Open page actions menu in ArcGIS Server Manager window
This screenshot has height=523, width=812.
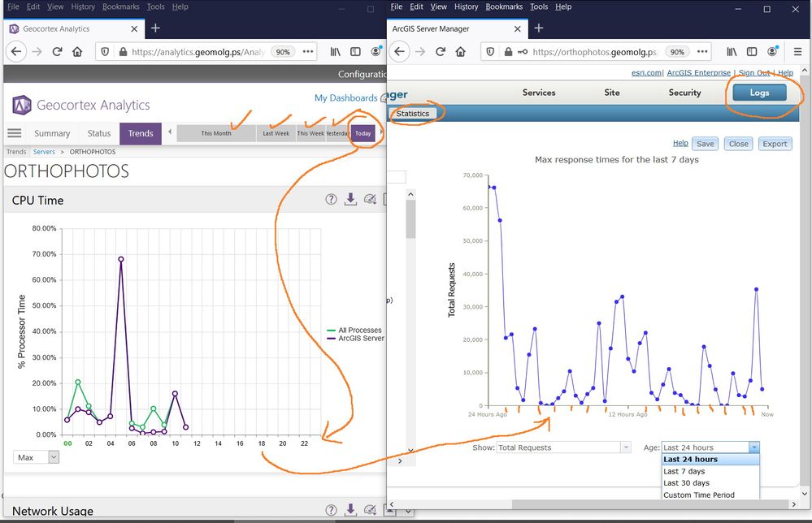tap(702, 52)
